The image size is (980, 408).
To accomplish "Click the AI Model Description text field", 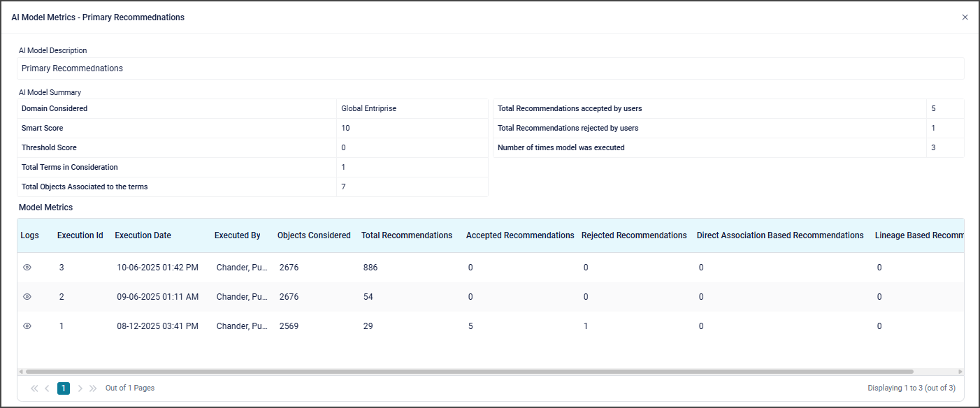I will (489, 68).
